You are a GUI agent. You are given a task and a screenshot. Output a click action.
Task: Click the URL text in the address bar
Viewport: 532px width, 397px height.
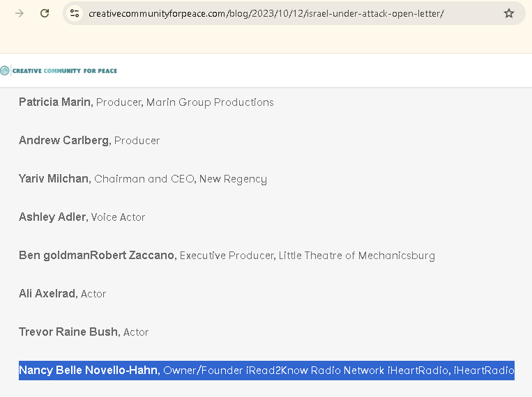tap(266, 13)
